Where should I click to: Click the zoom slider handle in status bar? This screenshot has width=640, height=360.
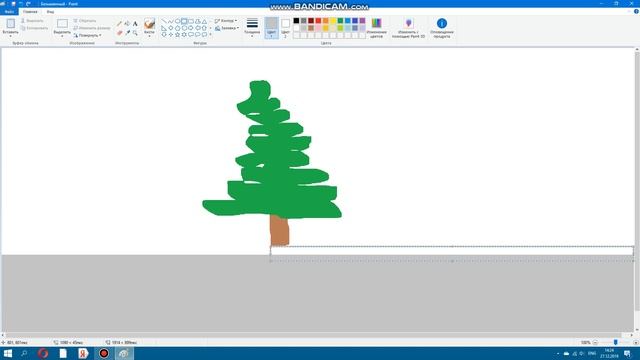point(616,342)
